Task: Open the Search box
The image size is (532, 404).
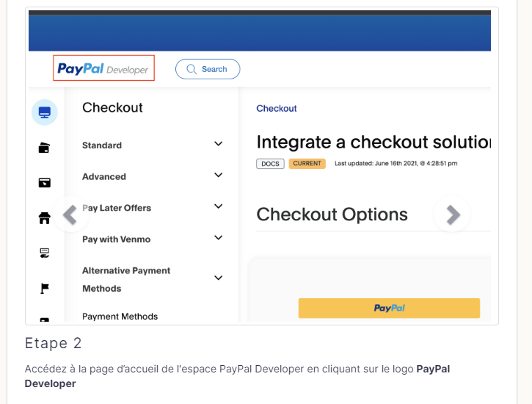Action: coord(208,69)
